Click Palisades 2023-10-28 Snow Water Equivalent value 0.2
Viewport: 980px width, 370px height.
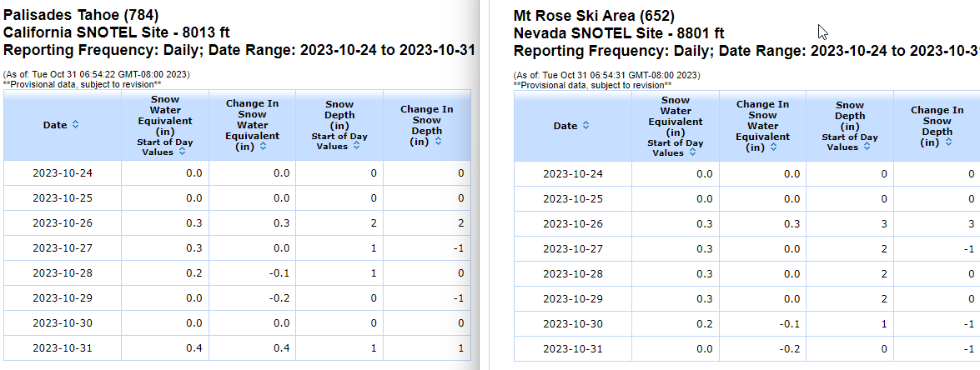(x=194, y=272)
